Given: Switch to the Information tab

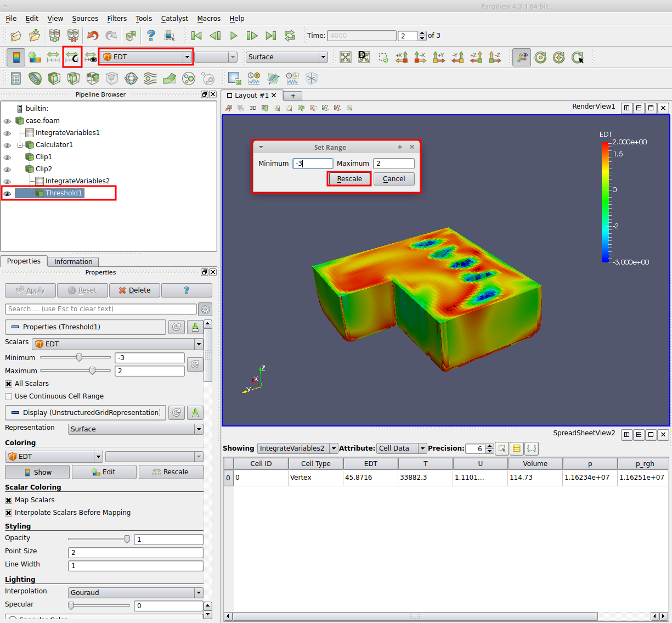Looking at the screenshot, I should [73, 262].
